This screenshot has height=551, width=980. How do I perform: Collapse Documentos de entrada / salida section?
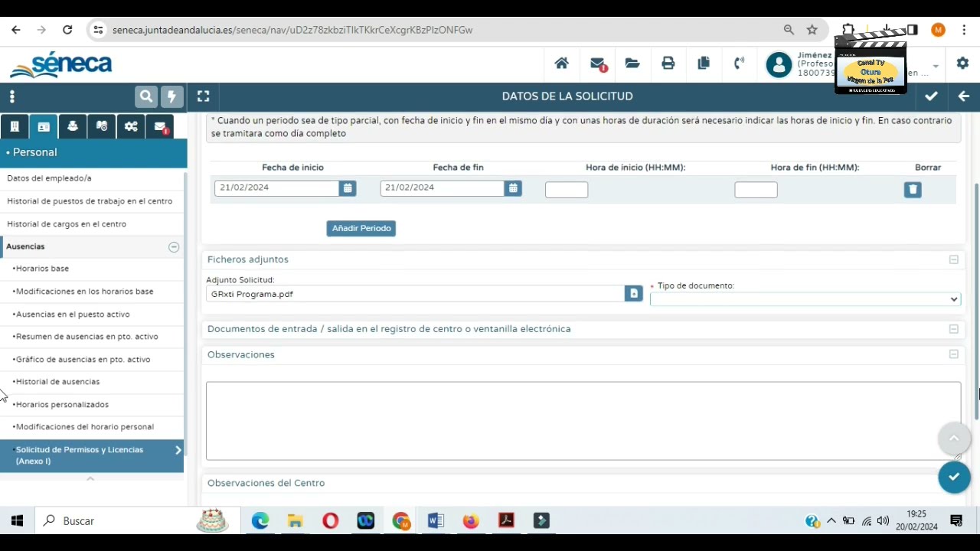954,329
